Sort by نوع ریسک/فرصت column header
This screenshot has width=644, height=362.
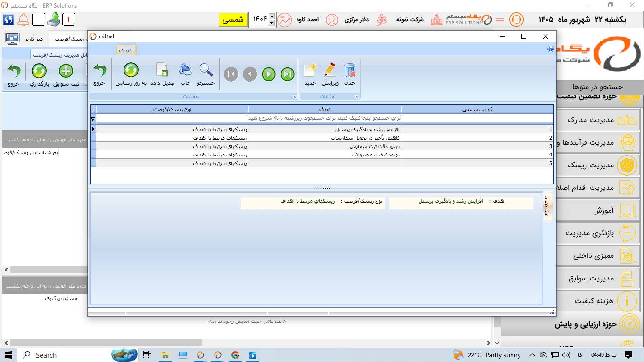(x=172, y=109)
